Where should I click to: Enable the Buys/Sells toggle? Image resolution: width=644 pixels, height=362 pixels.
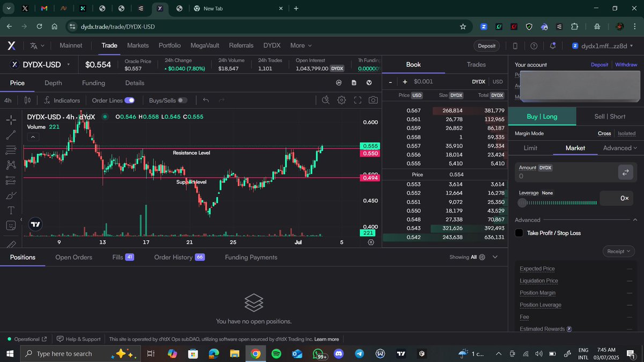click(182, 100)
